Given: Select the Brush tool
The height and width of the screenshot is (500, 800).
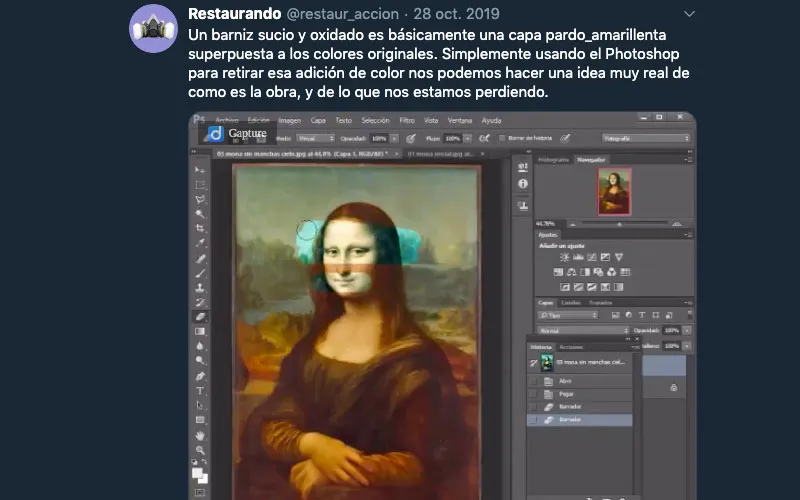Looking at the screenshot, I should (x=200, y=273).
